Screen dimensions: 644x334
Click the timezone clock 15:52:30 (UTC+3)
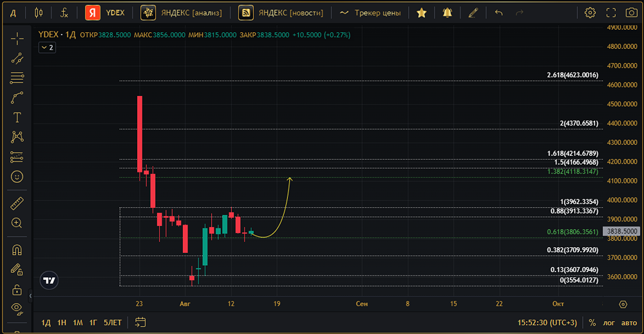(547, 323)
